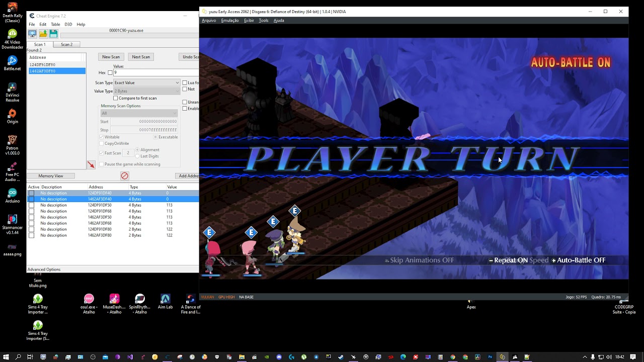Open the DaVinci Resolve desktop icon
Image resolution: width=644 pixels, height=362 pixels.
[13, 93]
